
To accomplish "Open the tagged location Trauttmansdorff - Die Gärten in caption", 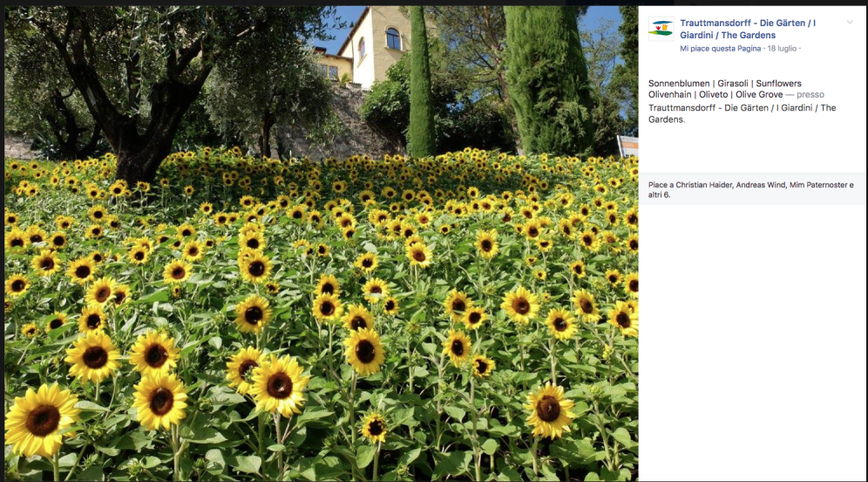I will click(742, 113).
